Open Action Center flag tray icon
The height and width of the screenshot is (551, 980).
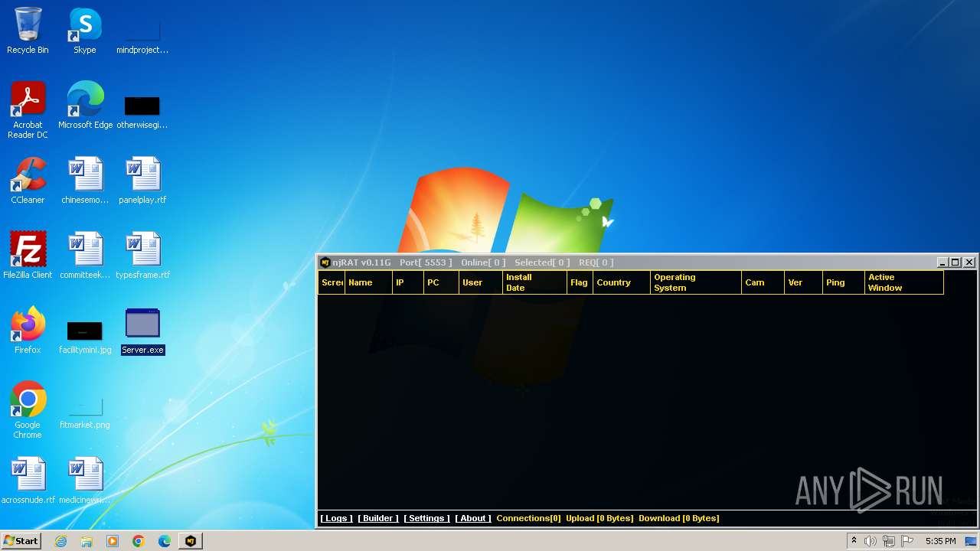coord(907,541)
